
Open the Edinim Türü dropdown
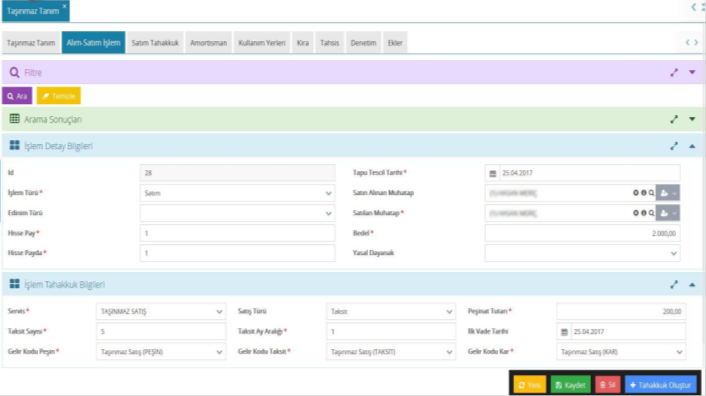click(237, 213)
